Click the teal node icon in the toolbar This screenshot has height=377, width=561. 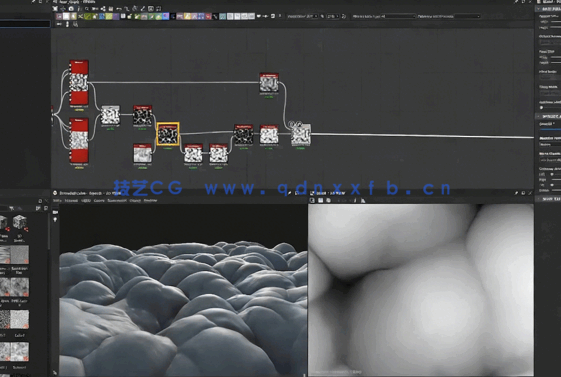coord(223,16)
